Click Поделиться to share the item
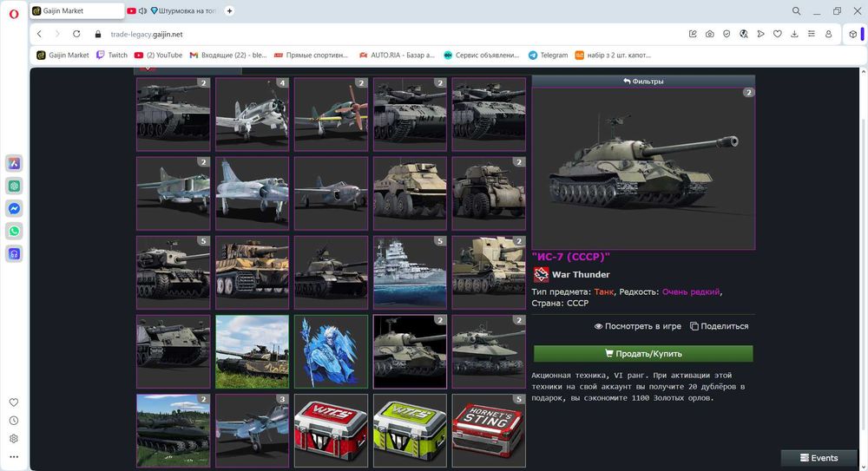 (x=719, y=326)
